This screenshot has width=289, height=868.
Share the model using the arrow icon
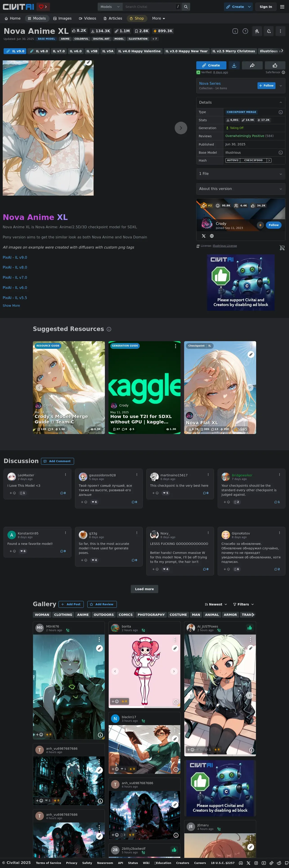(x=252, y=65)
